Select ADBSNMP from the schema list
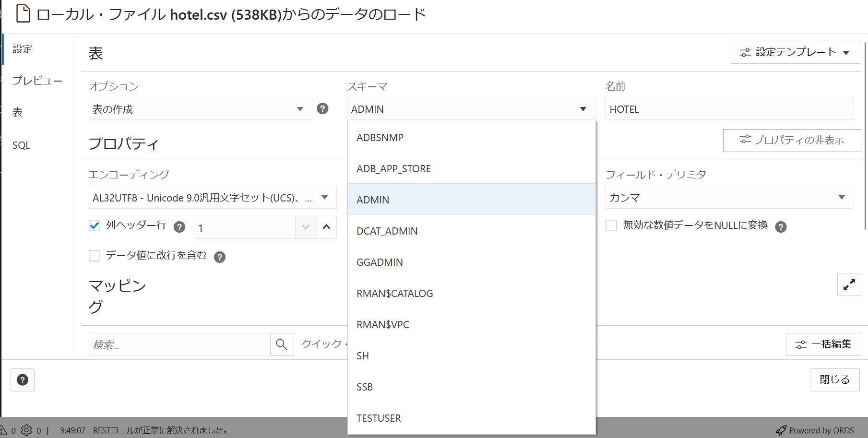 (x=471, y=137)
